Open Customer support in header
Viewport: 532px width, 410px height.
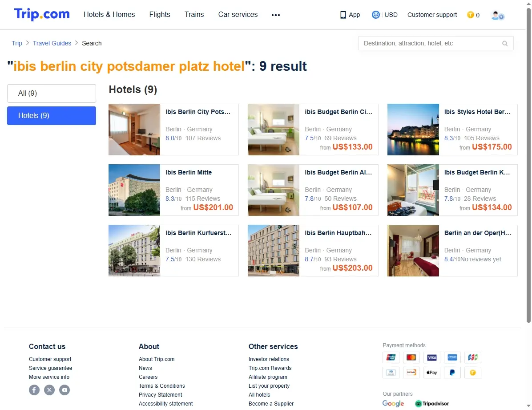[432, 15]
